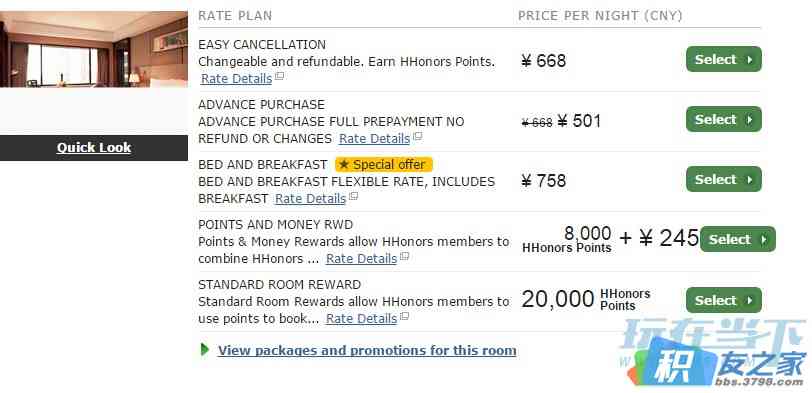Click popup icon beside Points and Money Rate Details

point(404,257)
